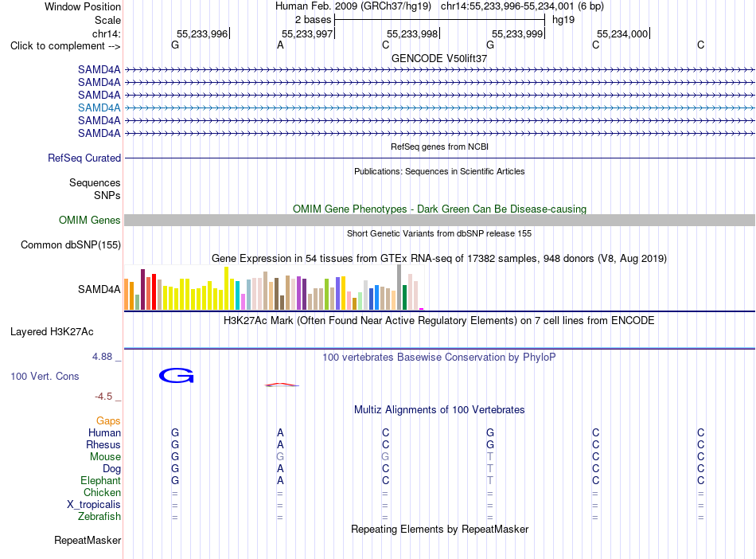Click Repeating Elements by RepeatMasker title
This screenshot has height=559, width=756.
(439, 529)
